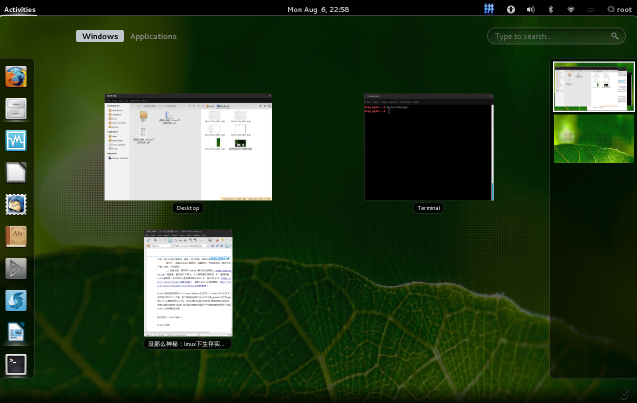Click the blue input method icon
Screen dimensions: 637x403
pos(488,9)
